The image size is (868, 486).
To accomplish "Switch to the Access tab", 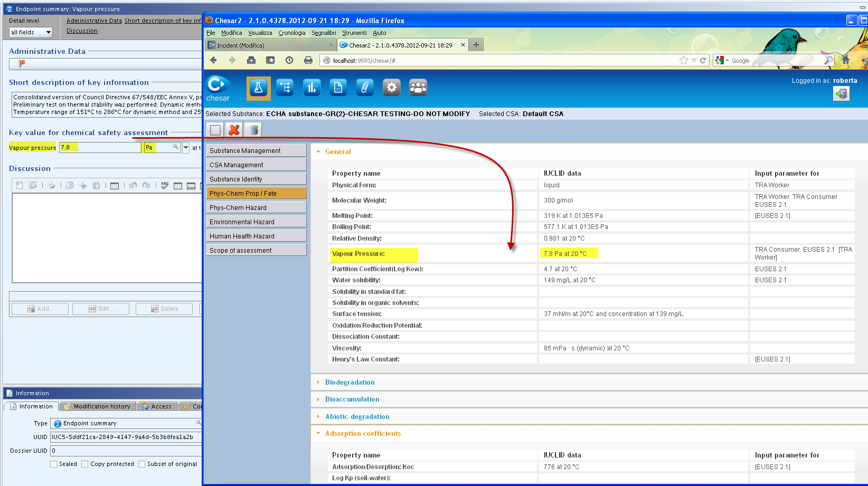I will pos(157,406).
